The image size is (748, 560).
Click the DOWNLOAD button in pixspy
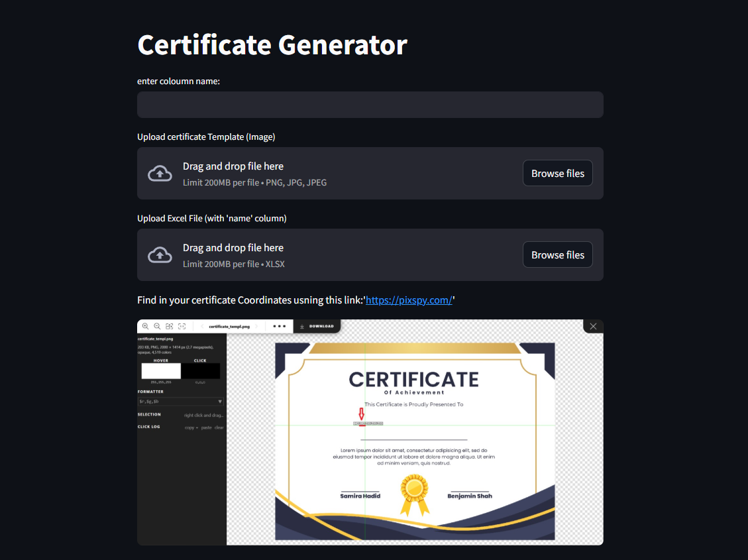tap(317, 326)
